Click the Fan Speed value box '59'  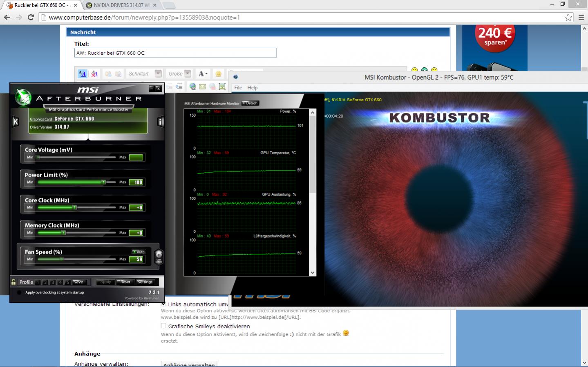point(136,259)
